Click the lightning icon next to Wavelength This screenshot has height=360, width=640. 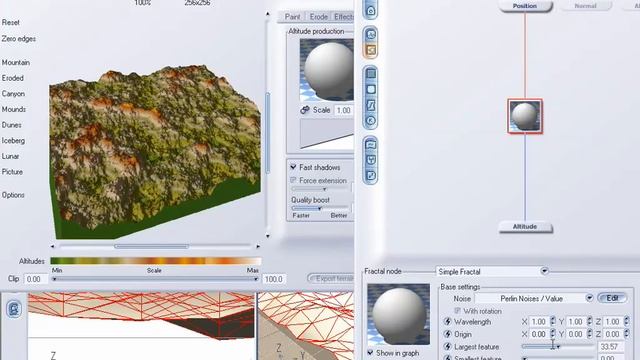(447, 322)
